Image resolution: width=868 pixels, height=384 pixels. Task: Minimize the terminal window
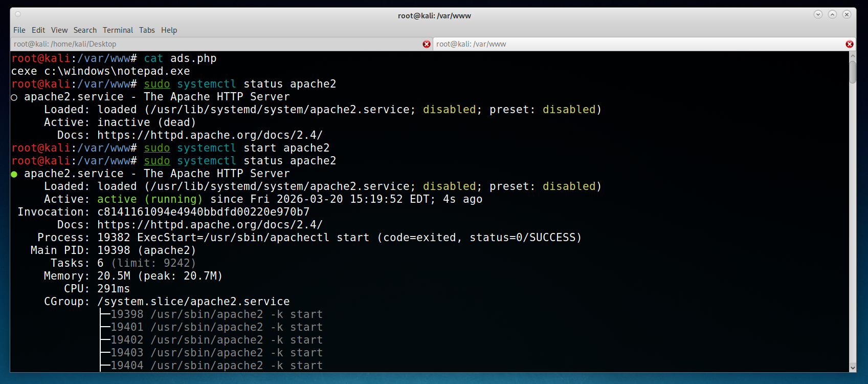click(x=818, y=14)
